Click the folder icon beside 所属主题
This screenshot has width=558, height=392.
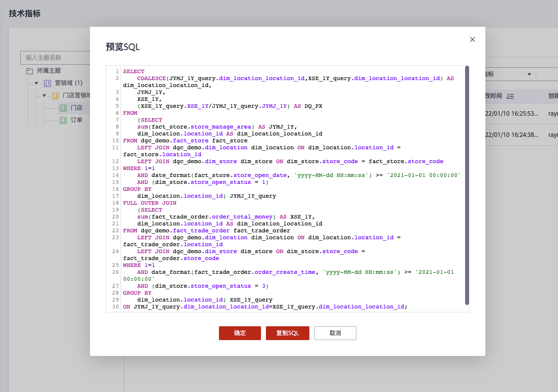(30, 71)
